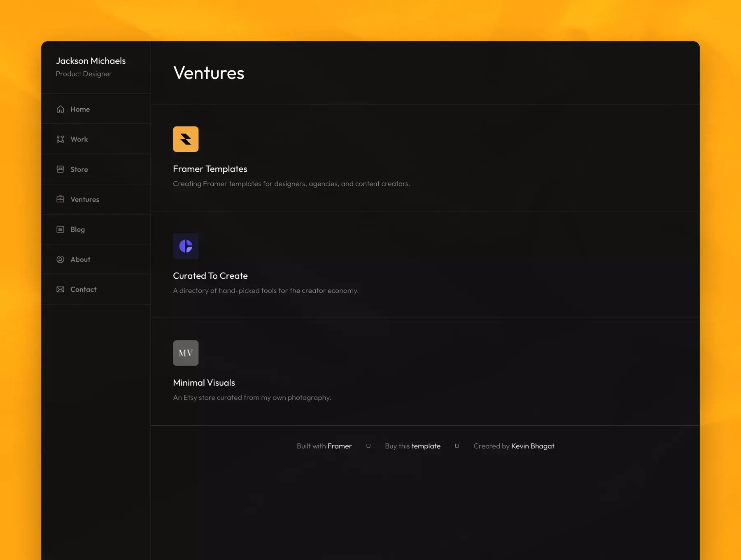
Task: Click the 'Creating Framer templates for designers' description
Action: [x=291, y=184]
